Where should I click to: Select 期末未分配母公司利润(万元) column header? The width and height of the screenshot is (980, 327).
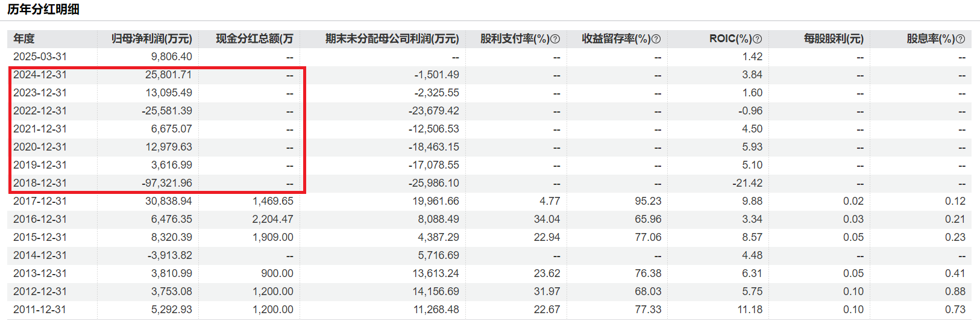(392, 39)
